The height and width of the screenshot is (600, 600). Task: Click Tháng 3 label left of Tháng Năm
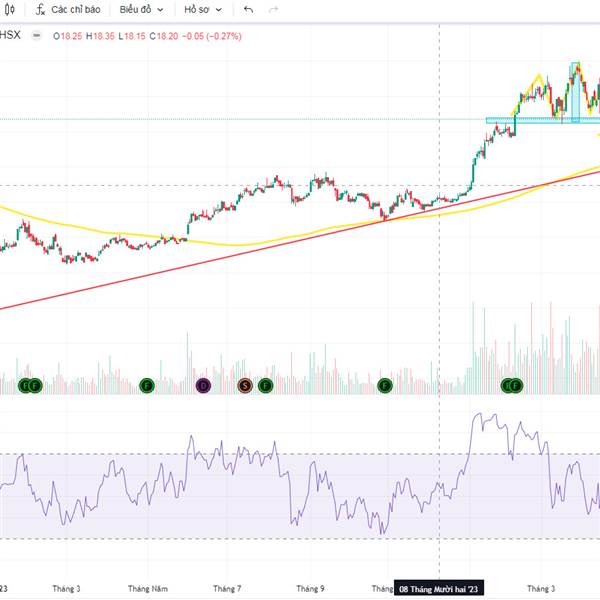point(66,589)
